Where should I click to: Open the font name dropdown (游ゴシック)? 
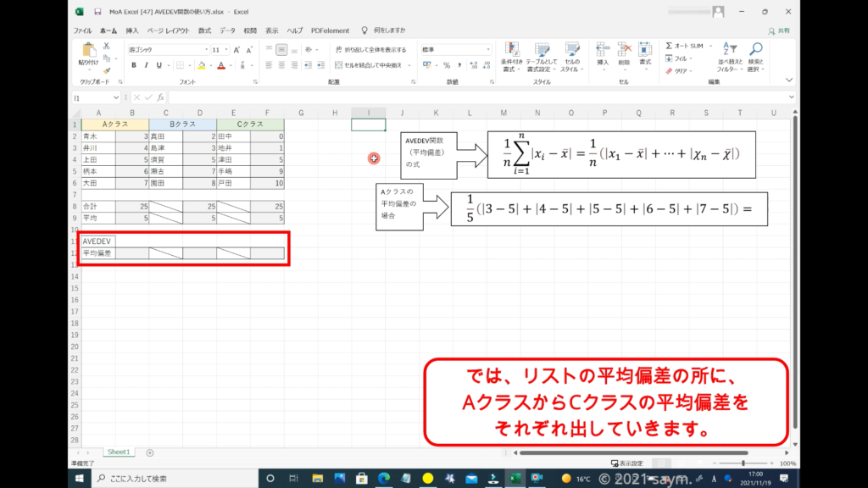coord(166,50)
